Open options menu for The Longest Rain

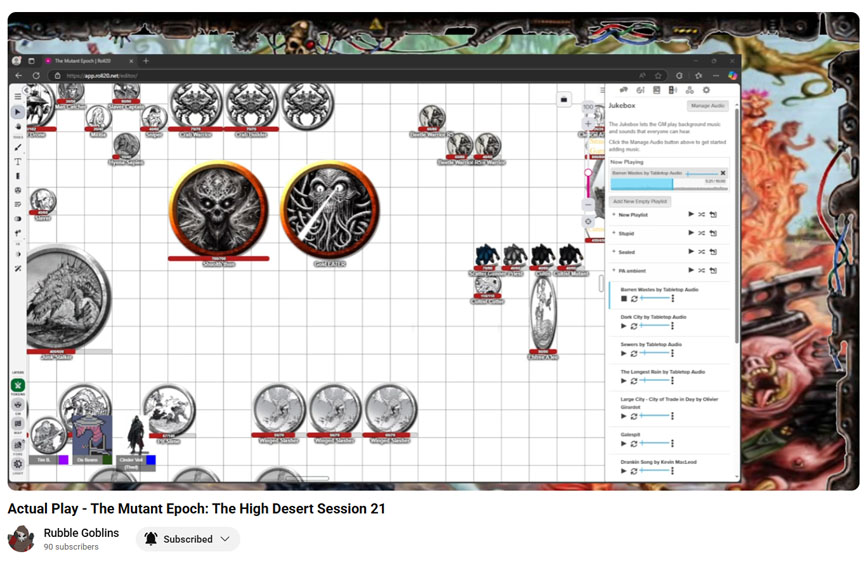pyautogui.click(x=673, y=381)
